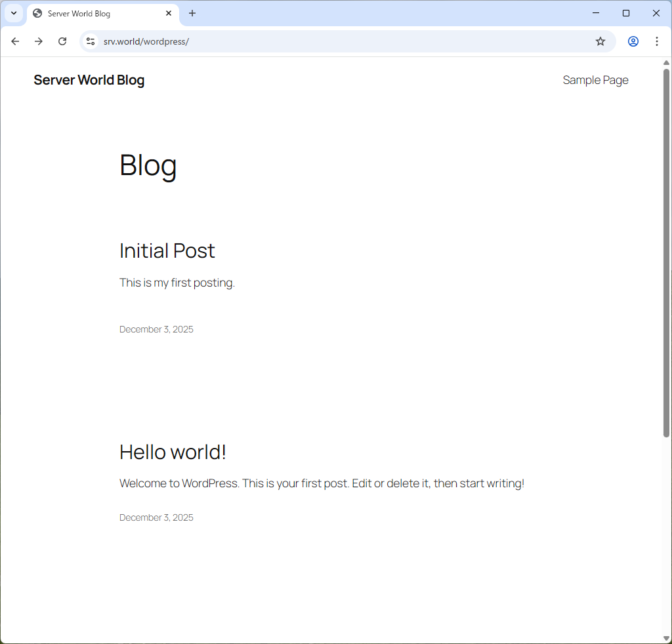
Task: Click the browser forward arrow
Action: click(39, 41)
